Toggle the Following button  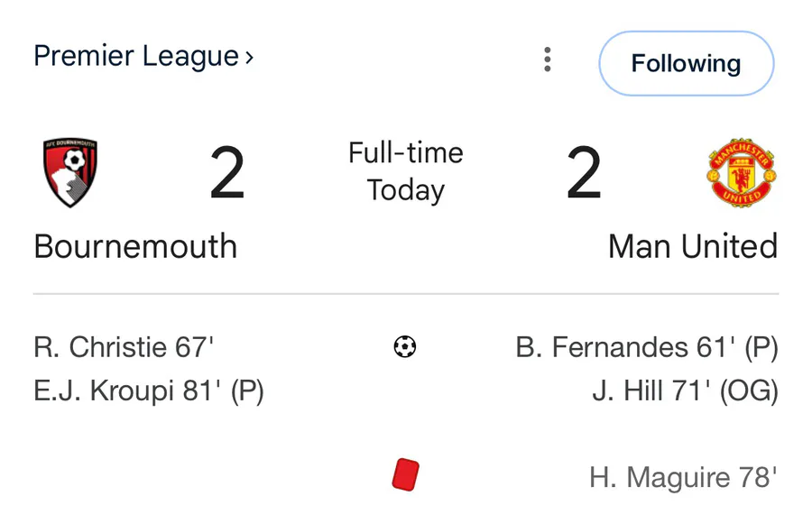(686, 63)
